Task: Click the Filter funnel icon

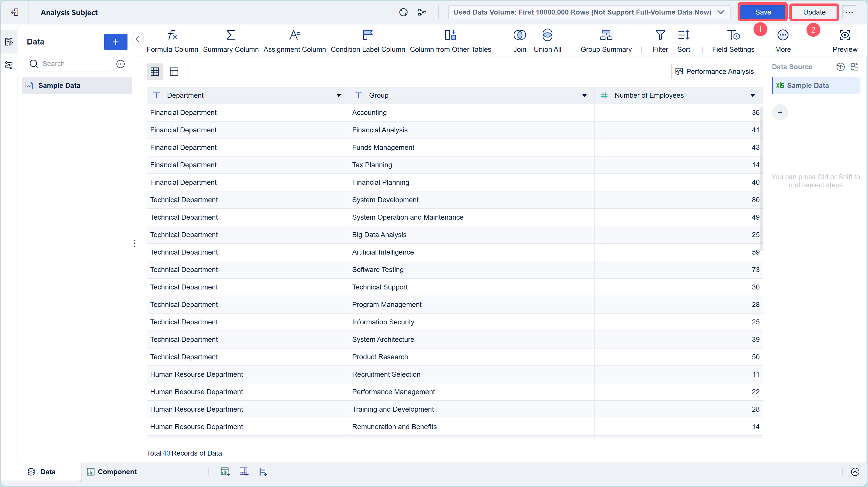Action: click(660, 35)
